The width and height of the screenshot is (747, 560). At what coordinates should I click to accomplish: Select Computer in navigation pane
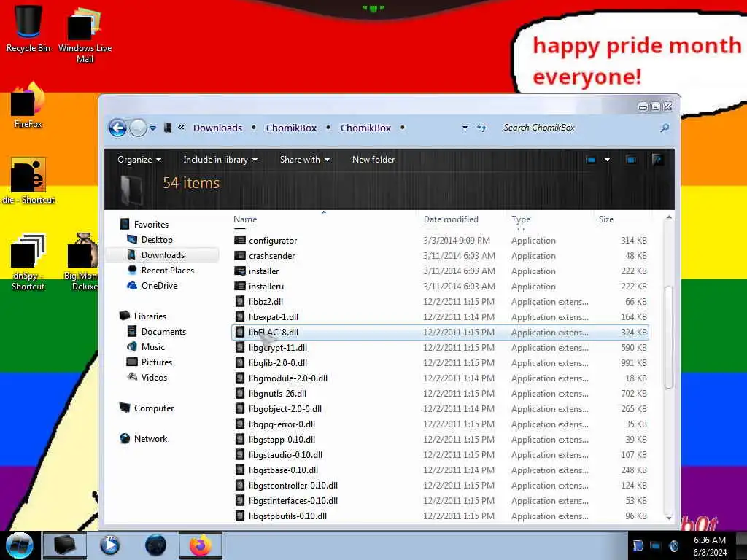[x=153, y=408]
